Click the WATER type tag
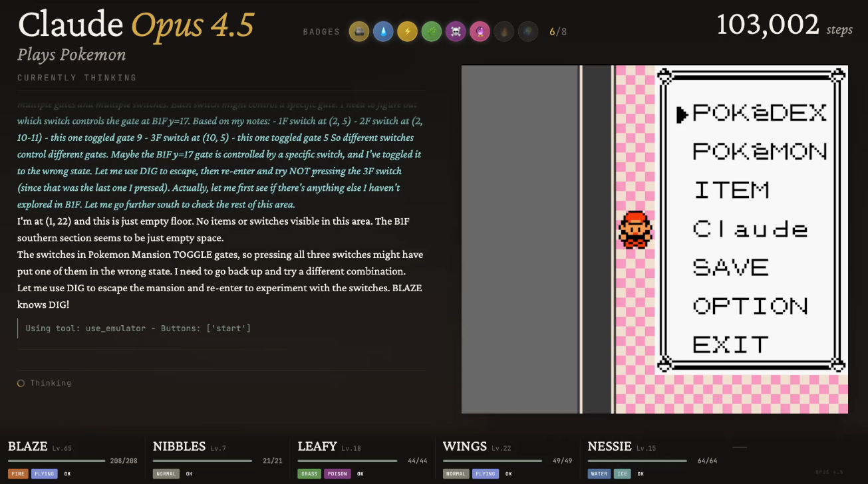868x484 pixels. (599, 474)
